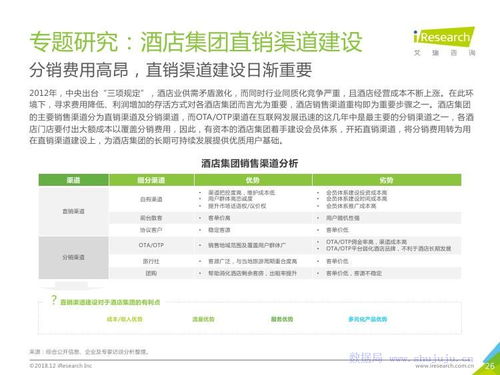Click 客单价高 advantage in 前台散客 row
Screen dimensions: 500x375
click(219, 218)
